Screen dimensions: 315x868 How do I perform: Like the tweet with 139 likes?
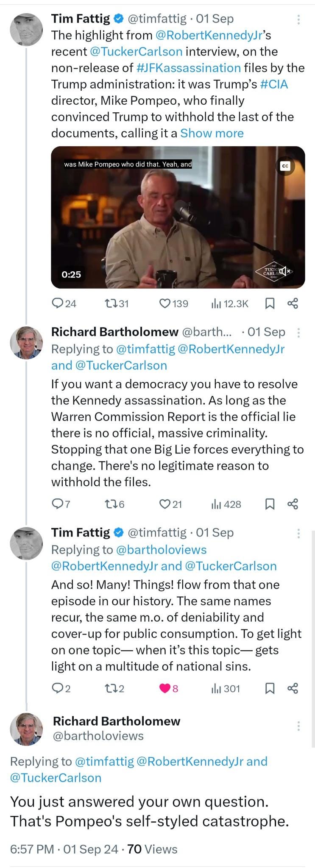(x=173, y=303)
